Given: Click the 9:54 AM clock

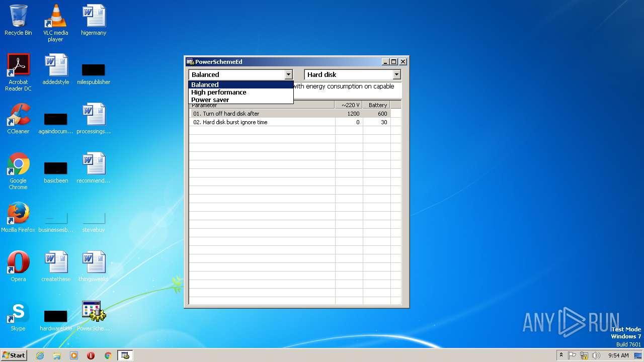Looking at the screenshot, I should coord(618,355).
